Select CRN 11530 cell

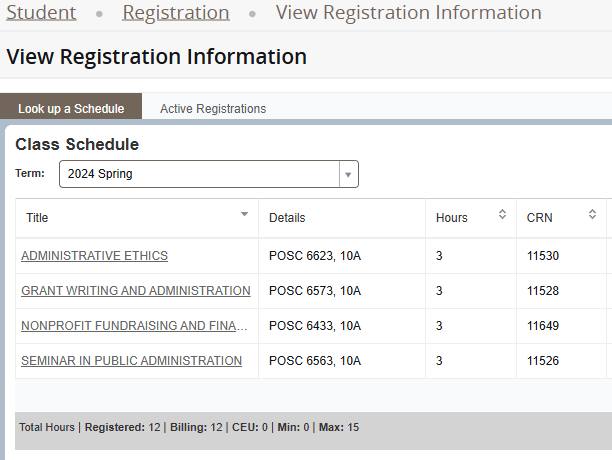coord(561,256)
